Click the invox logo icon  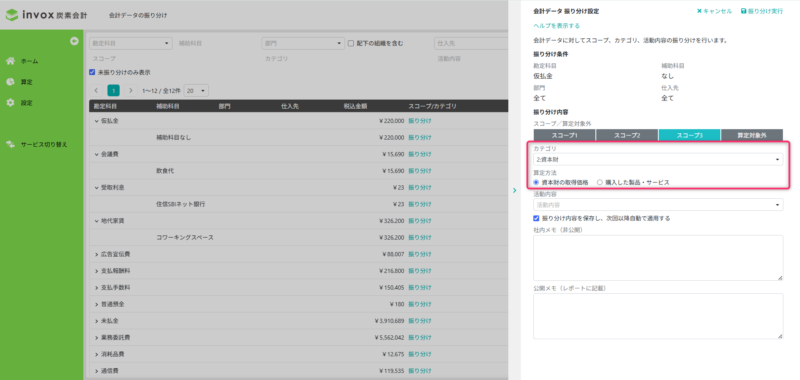[12, 15]
